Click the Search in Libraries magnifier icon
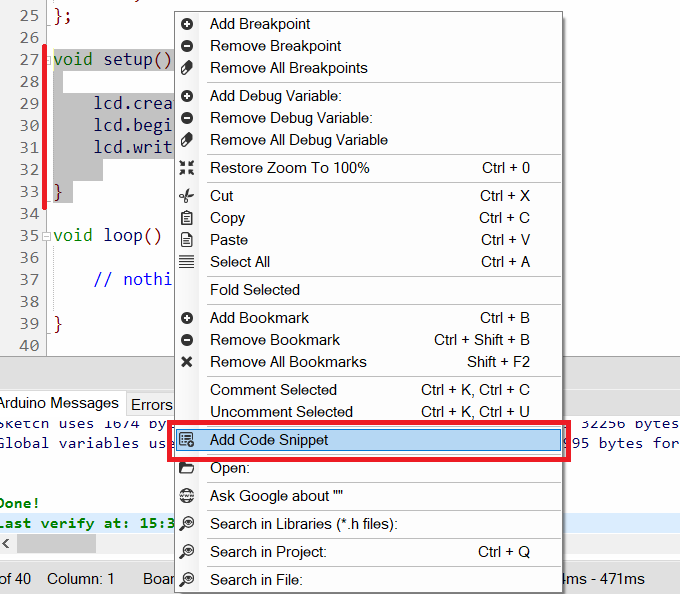680x594 pixels. (x=187, y=524)
